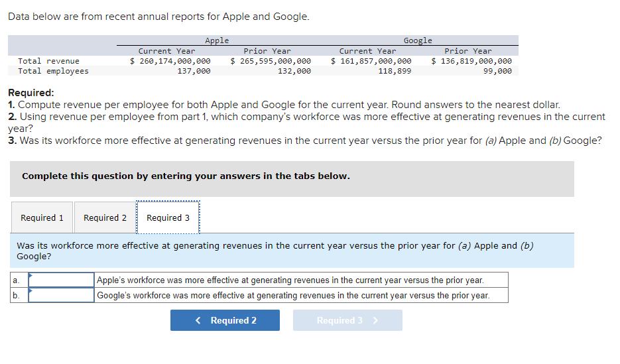Go back using the blue Required 2 button
Image resolution: width=620 pixels, height=364 pixels.
click(225, 320)
